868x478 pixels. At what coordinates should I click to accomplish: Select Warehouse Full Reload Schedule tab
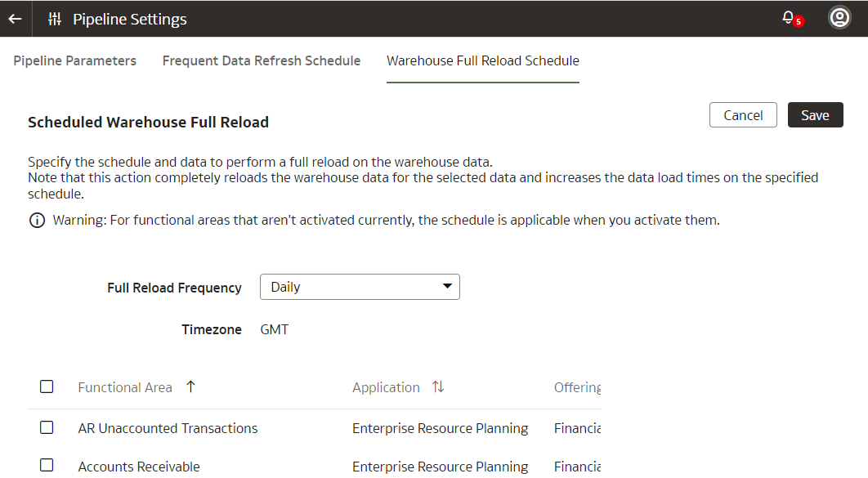[483, 60]
